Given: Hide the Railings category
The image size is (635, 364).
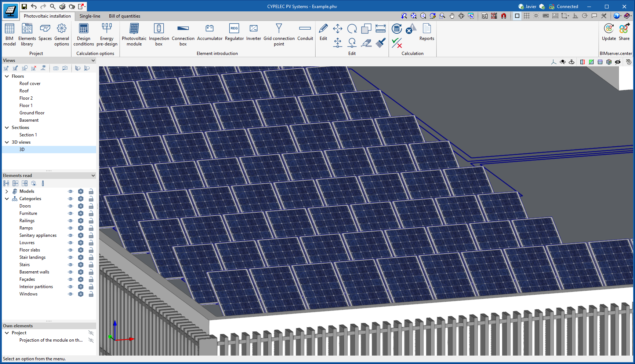Looking at the screenshot, I should (70, 220).
